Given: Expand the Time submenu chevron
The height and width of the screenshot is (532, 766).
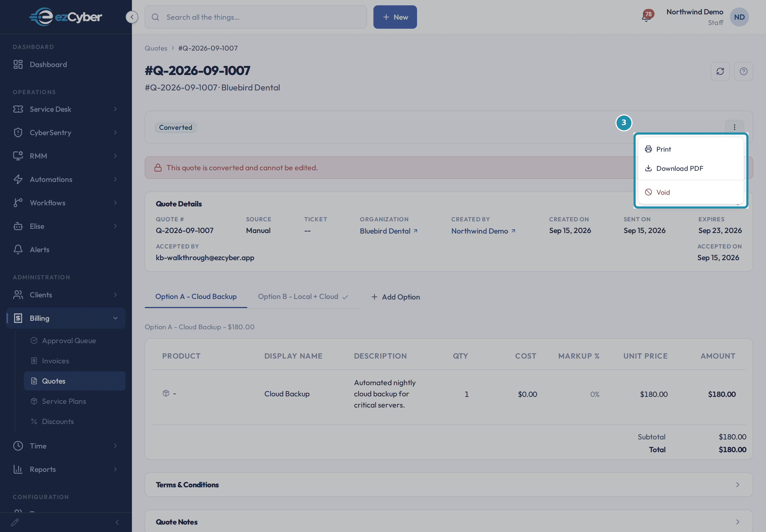Looking at the screenshot, I should 115,446.
